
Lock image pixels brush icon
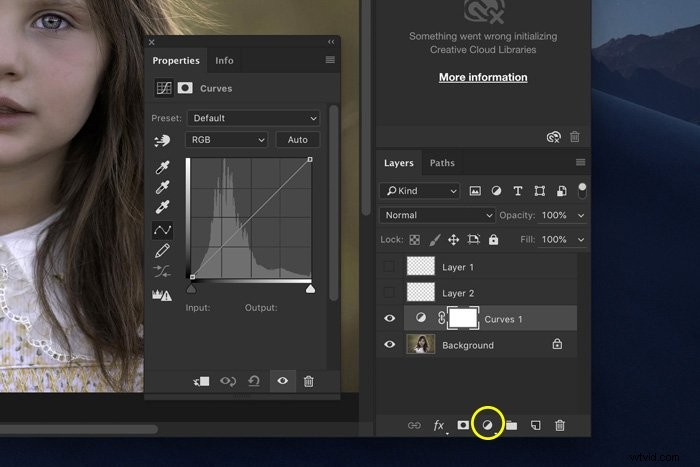(x=435, y=240)
